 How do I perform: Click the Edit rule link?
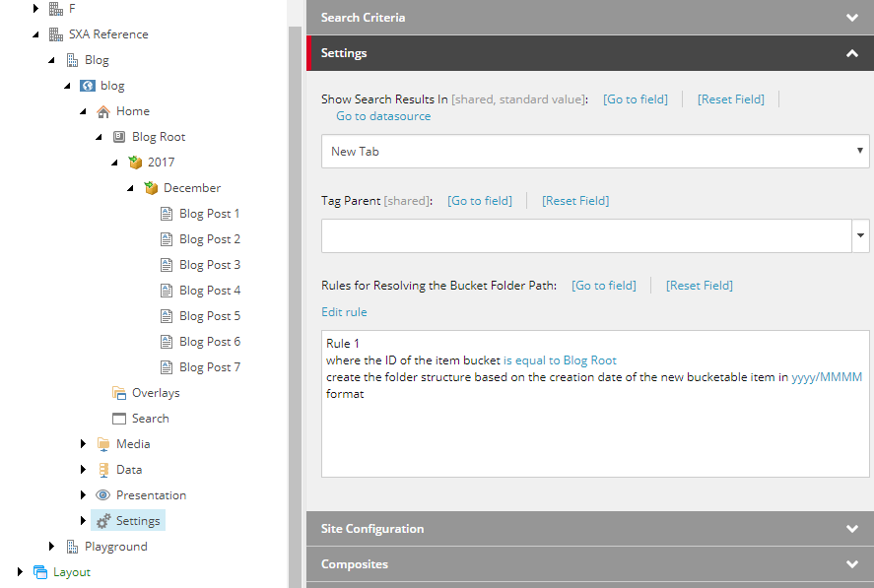click(x=344, y=312)
